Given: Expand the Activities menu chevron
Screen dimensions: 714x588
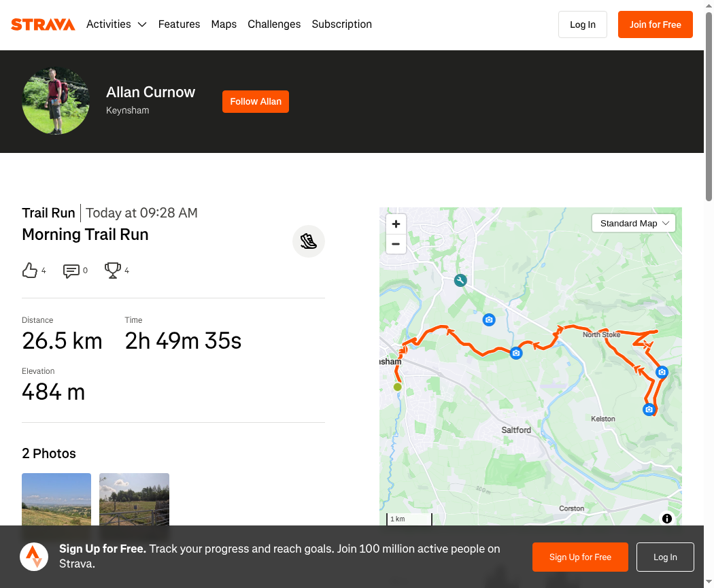Looking at the screenshot, I should tap(142, 24).
